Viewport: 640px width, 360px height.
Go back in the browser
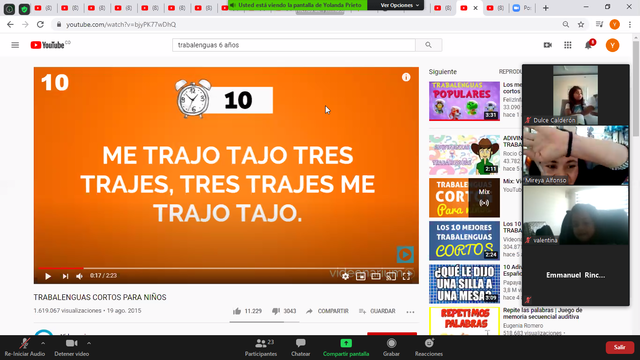coord(10,24)
